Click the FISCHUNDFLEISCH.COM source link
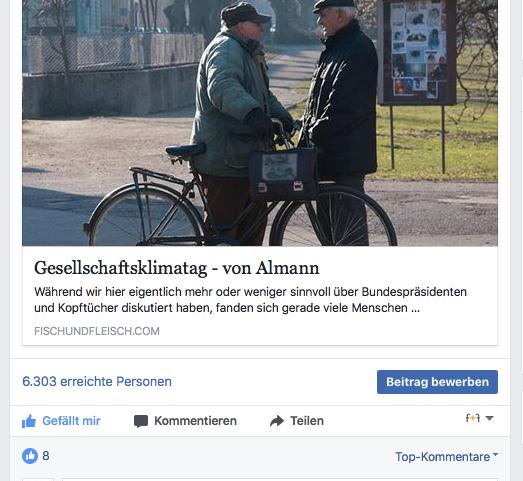This screenshot has width=523, height=481. (x=97, y=331)
